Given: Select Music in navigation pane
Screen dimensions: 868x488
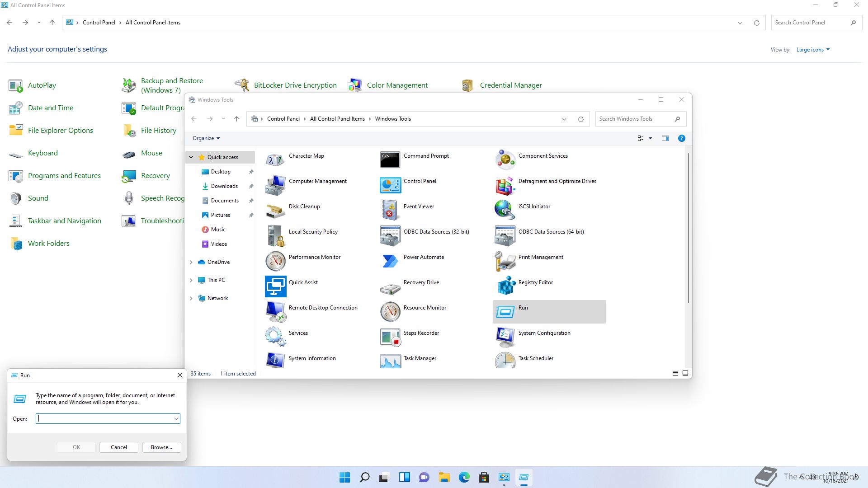Looking at the screenshot, I should 218,230.
